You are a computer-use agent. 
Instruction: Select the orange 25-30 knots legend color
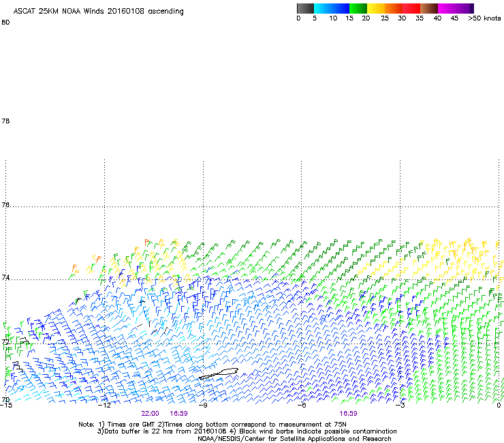tap(394, 8)
